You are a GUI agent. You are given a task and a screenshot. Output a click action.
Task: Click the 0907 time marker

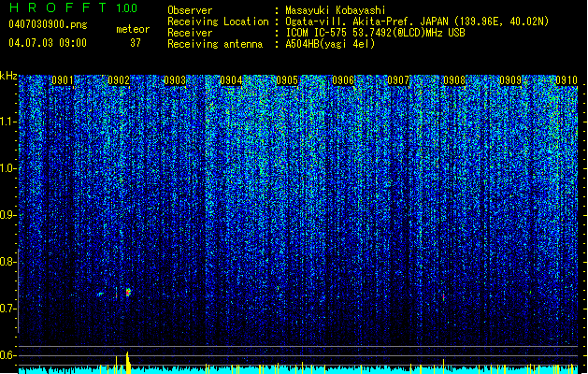[x=398, y=80]
